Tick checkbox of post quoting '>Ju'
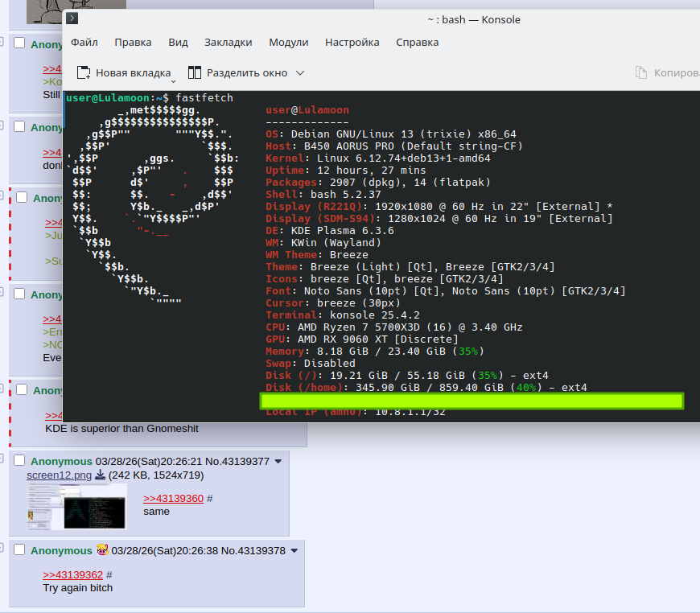 click(22, 197)
